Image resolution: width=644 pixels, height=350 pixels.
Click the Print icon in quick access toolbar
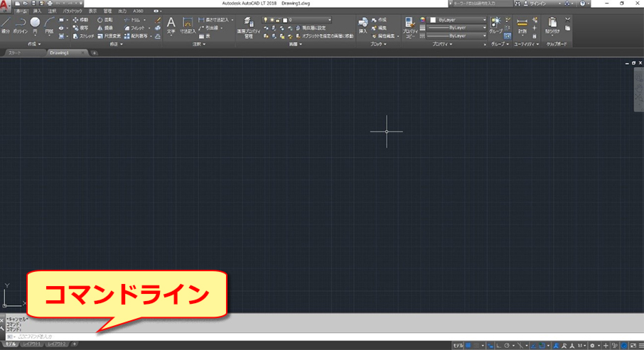50,4
